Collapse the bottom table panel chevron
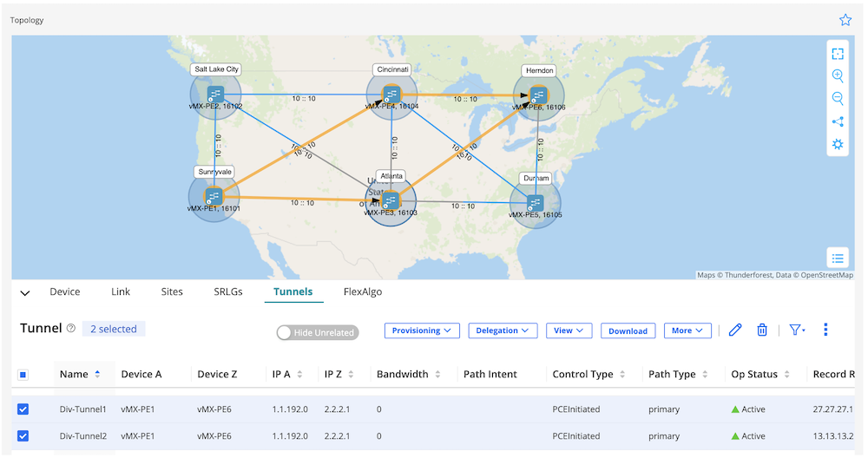 [25, 293]
